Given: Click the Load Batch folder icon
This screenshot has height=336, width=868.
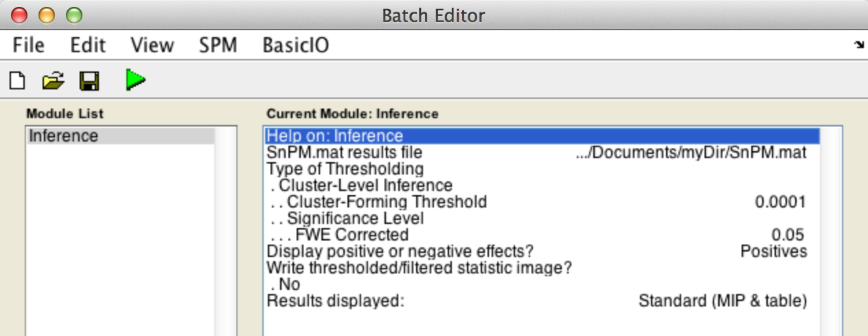Looking at the screenshot, I should tap(53, 81).
